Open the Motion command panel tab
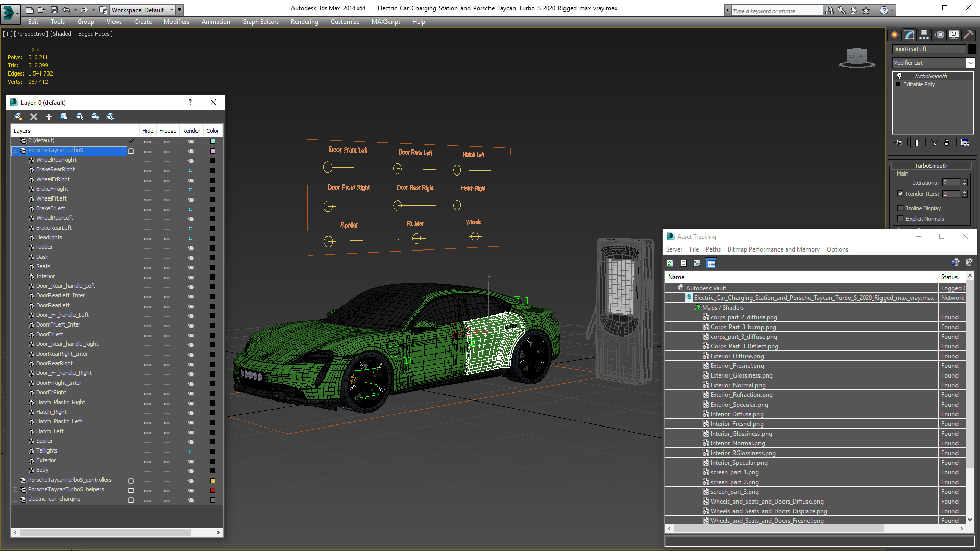The width and height of the screenshot is (980, 551). [x=940, y=35]
